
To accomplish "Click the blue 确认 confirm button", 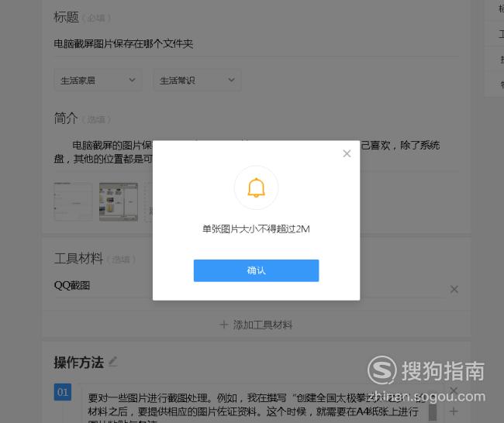I will [256, 270].
